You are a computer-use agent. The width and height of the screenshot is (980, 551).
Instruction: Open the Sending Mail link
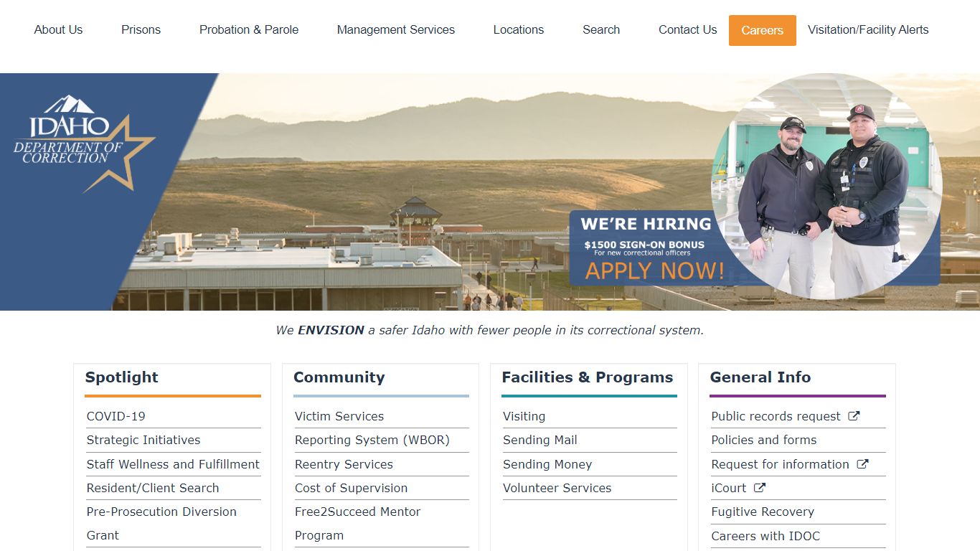540,440
